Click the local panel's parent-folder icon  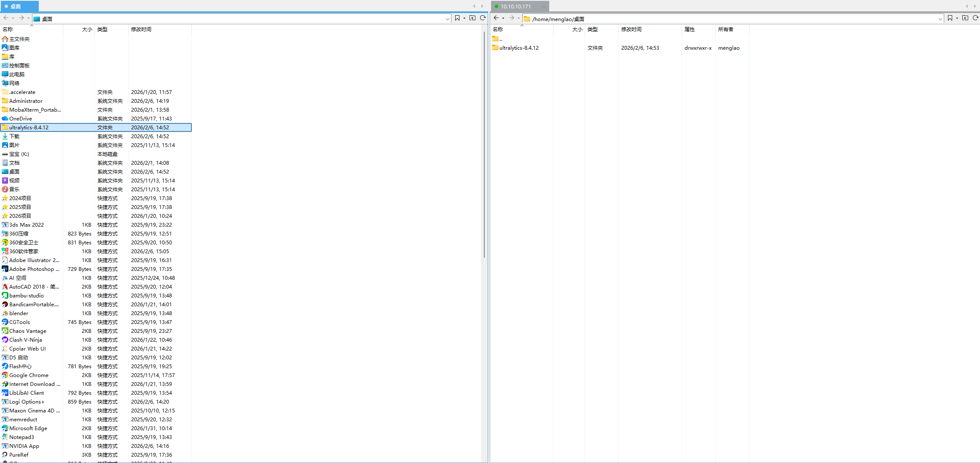click(x=473, y=18)
